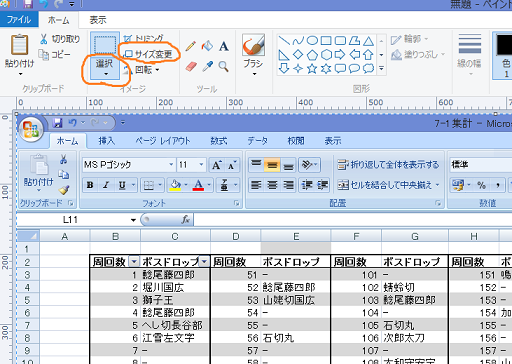Viewport: 512px width, 364px height.
Task: Open arrow under Paint's 貼り付け
Action: (x=20, y=74)
